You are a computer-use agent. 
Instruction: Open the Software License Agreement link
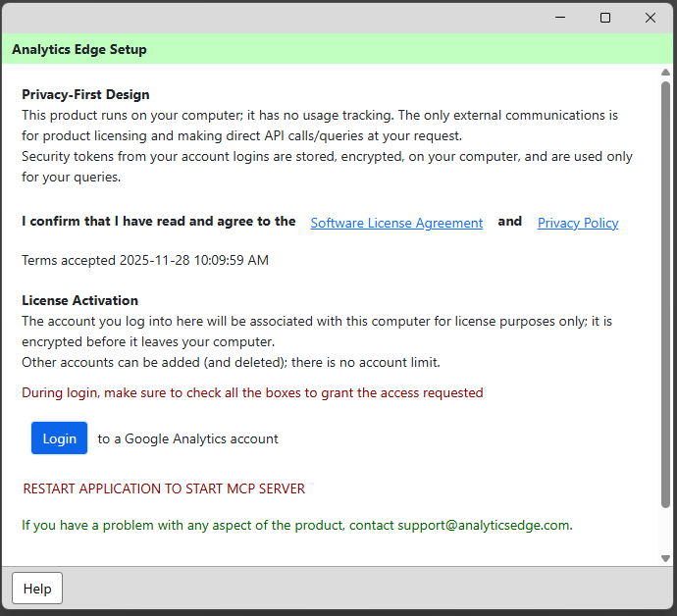coord(396,223)
